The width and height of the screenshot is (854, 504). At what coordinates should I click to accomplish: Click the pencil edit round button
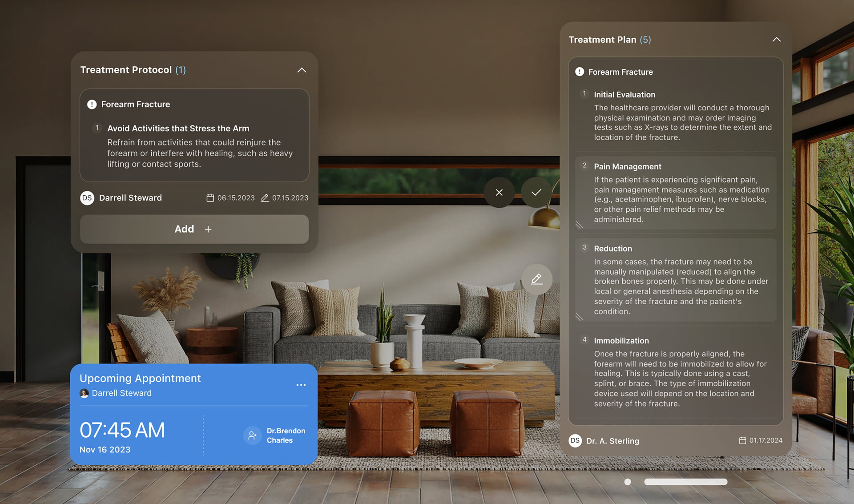click(536, 279)
